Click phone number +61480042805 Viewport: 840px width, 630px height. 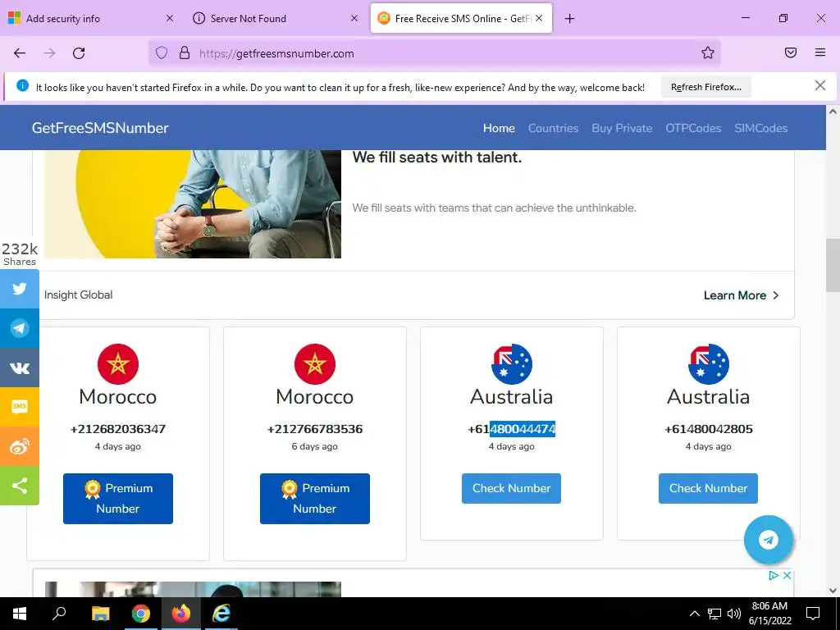(708, 428)
